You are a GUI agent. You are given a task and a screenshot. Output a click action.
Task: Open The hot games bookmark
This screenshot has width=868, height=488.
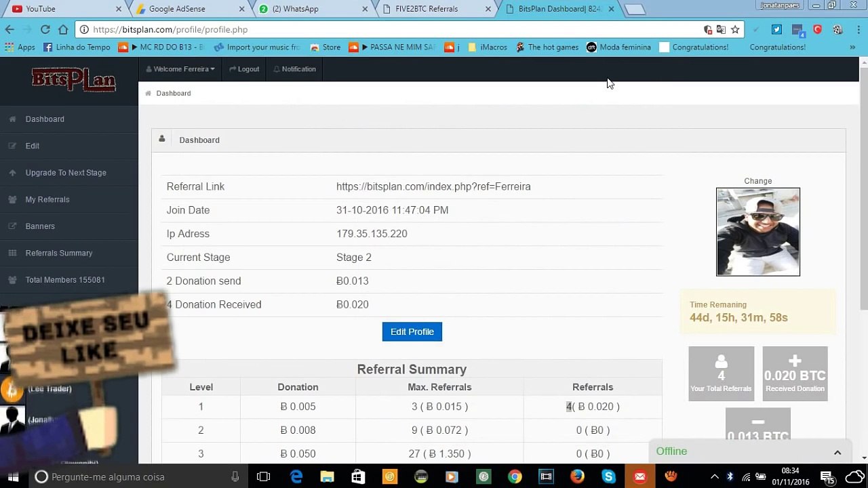coord(547,47)
